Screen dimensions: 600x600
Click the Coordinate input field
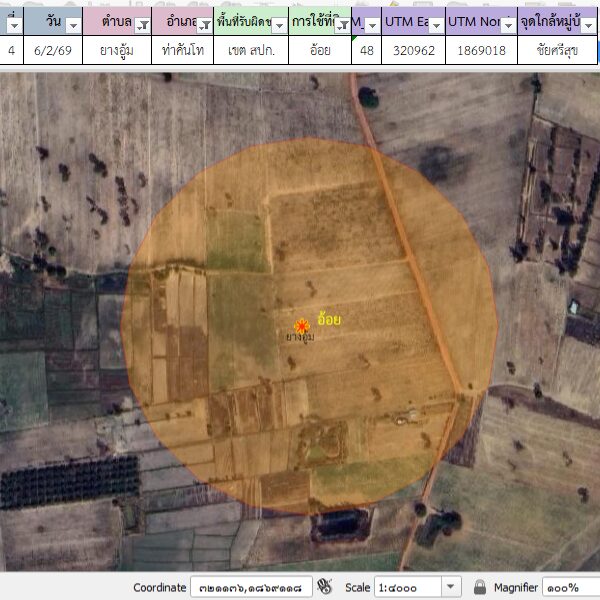pyautogui.click(x=250, y=587)
